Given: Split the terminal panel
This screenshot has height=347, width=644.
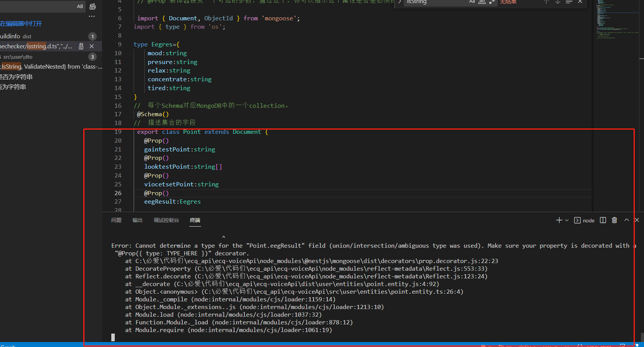Looking at the screenshot, I should click(603, 220).
